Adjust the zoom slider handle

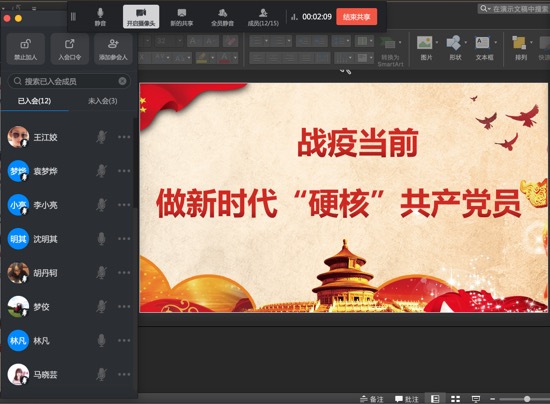[x=527, y=399]
